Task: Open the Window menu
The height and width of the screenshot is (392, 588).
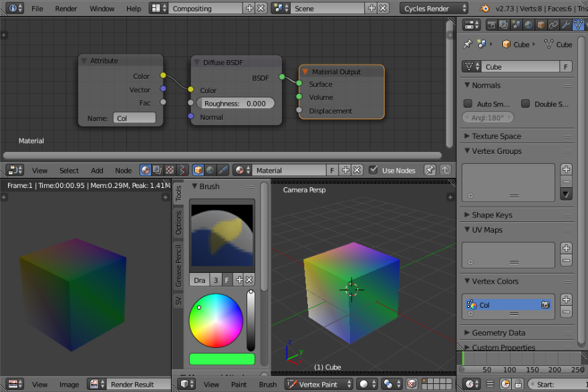Action: [x=102, y=9]
